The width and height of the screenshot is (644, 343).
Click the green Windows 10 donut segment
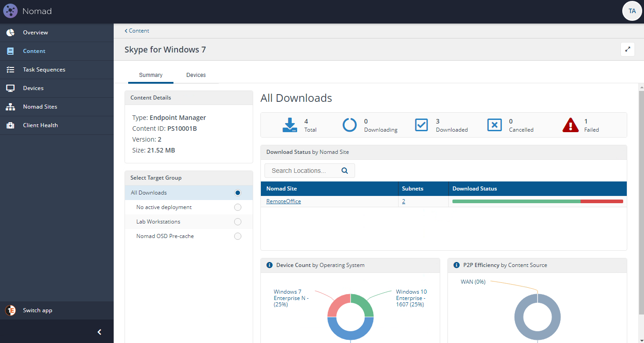[x=365, y=303]
